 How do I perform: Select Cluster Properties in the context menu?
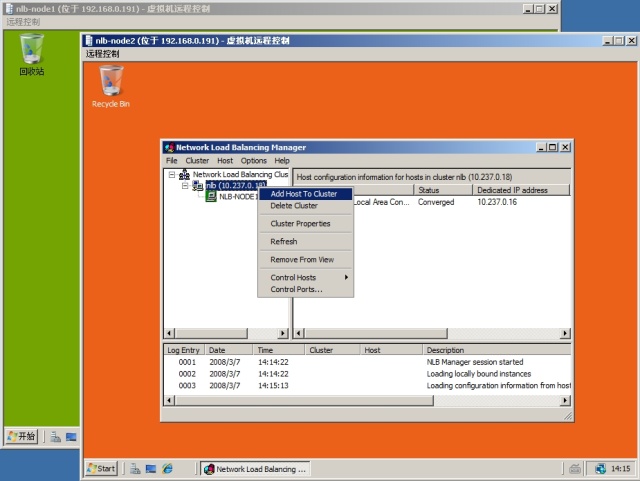pyautogui.click(x=300, y=224)
